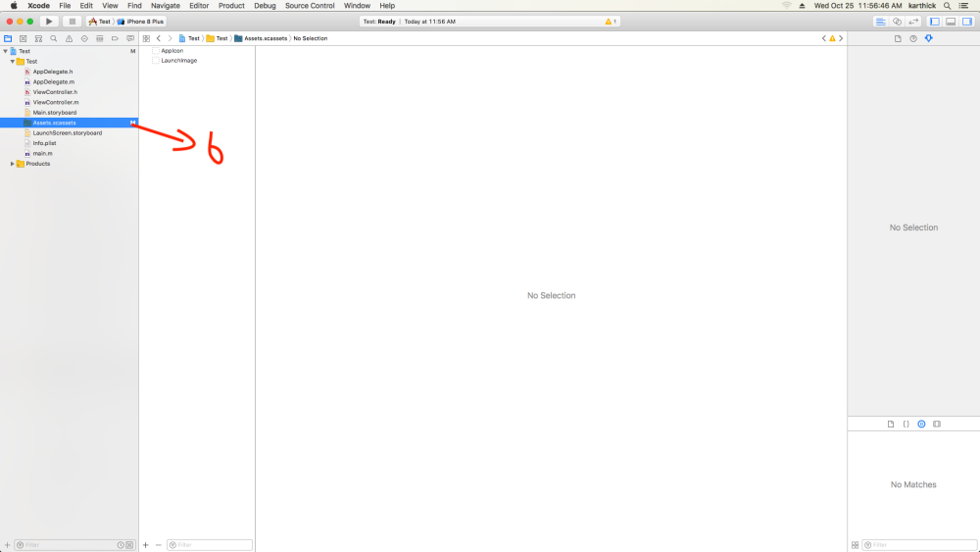Show the Assistant editor
The width and height of the screenshot is (980, 552).
pos(897,21)
